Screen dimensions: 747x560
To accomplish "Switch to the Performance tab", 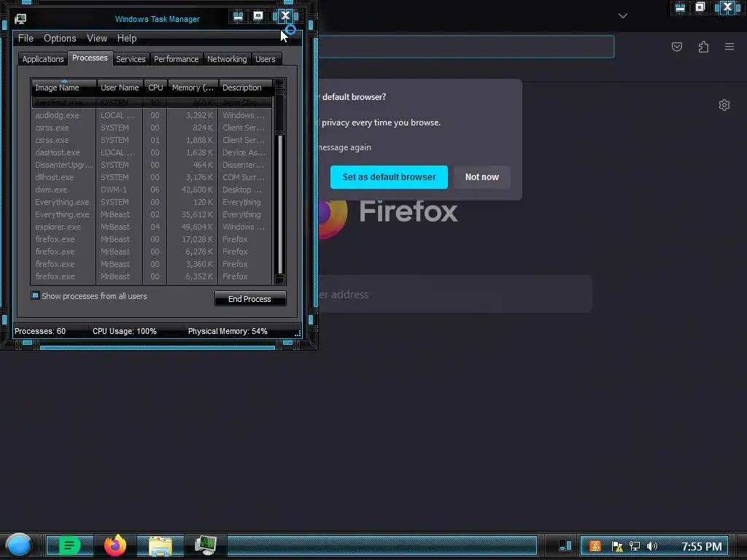I will (177, 59).
